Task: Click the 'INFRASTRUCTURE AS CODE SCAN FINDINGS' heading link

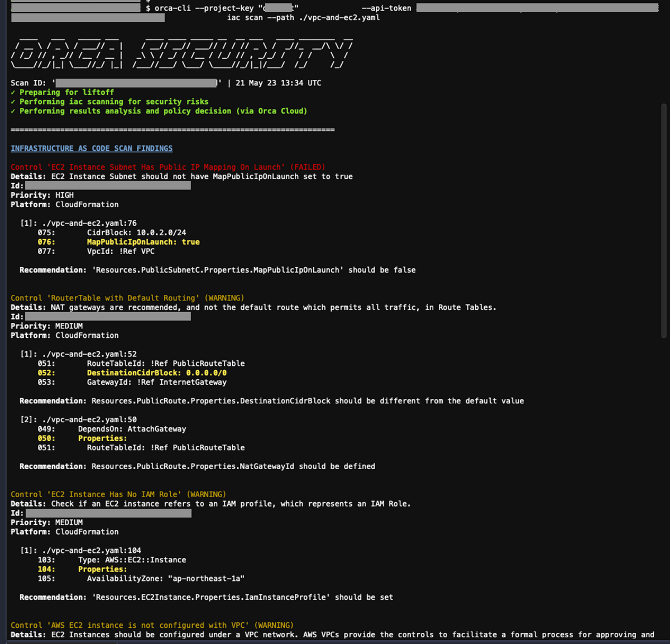Action: pyautogui.click(x=91, y=148)
